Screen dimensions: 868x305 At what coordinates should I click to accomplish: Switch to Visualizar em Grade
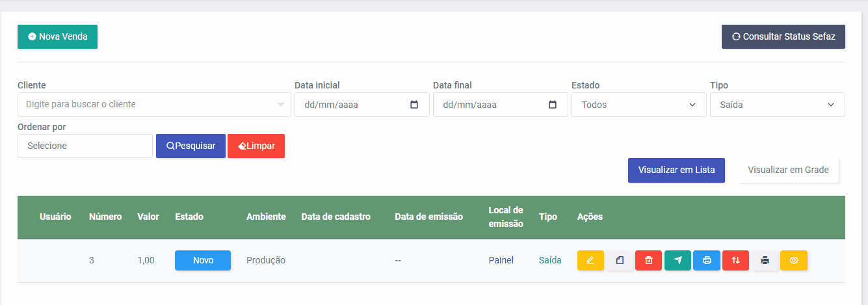point(789,170)
